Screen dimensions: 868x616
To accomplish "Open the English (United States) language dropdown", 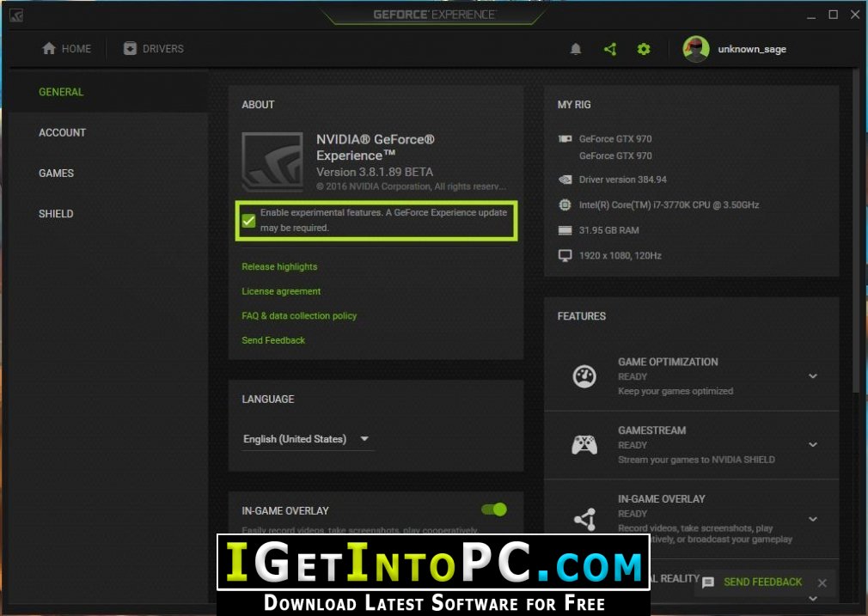I will [307, 439].
